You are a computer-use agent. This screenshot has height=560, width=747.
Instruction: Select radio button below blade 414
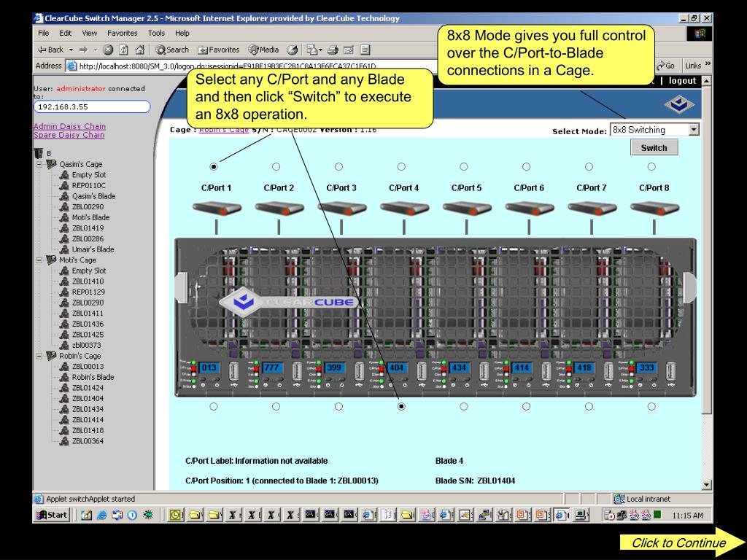tap(526, 407)
